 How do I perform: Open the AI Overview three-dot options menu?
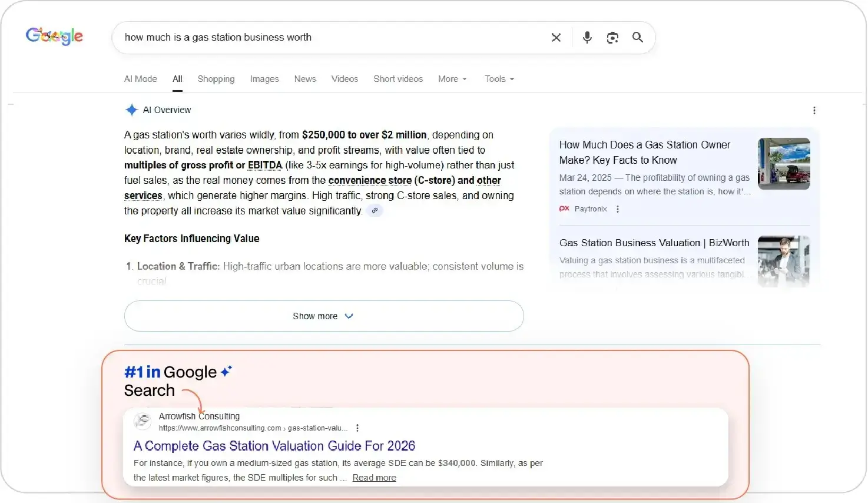point(814,110)
